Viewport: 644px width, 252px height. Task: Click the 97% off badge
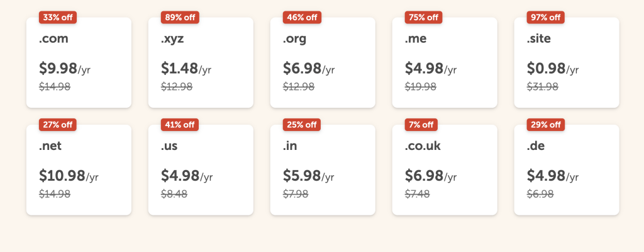[x=546, y=17]
